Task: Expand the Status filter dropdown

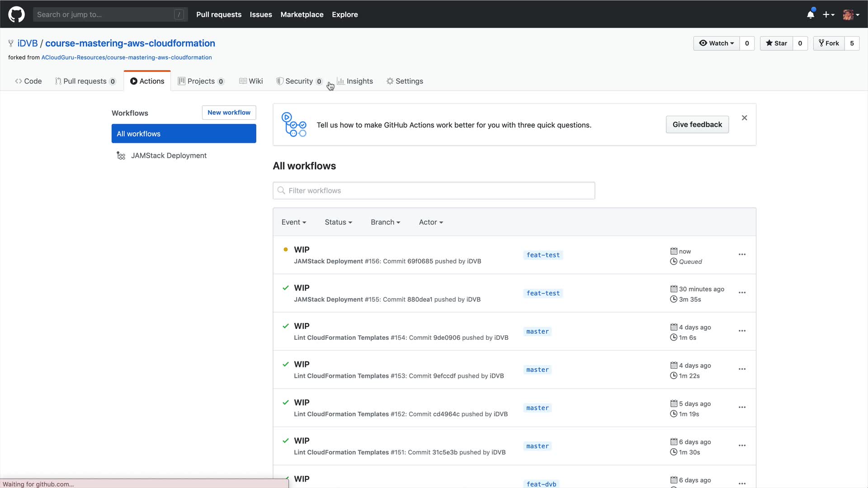Action: pyautogui.click(x=338, y=222)
